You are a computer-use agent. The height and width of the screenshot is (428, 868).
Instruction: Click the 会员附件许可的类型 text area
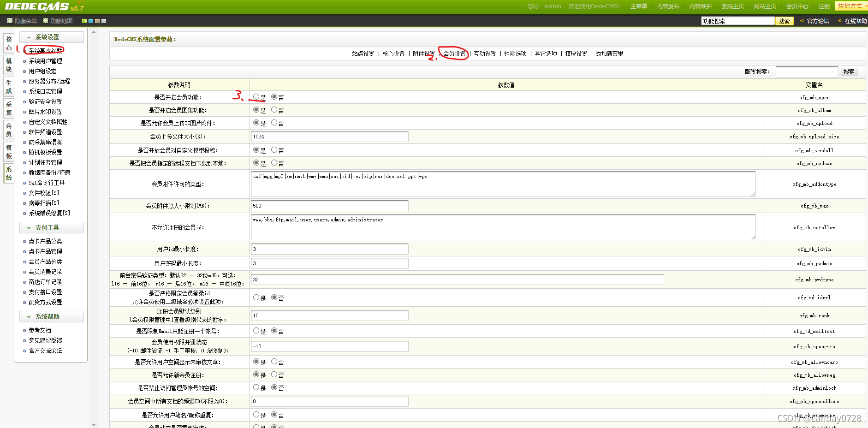click(503, 184)
